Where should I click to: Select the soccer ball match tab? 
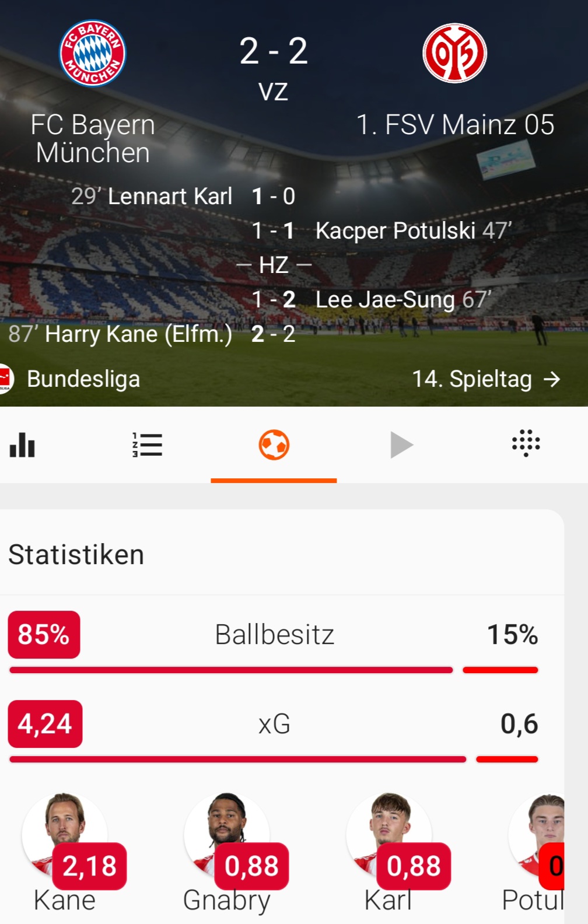(x=274, y=445)
